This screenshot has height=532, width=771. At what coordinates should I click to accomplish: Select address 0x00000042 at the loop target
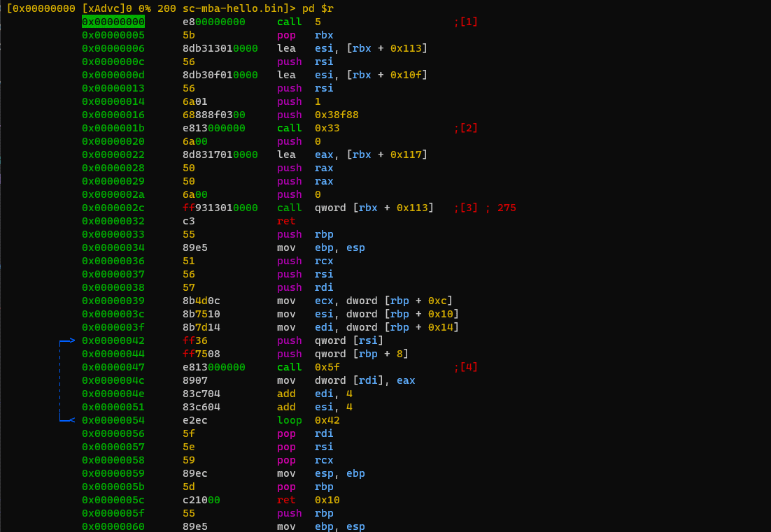pos(113,340)
